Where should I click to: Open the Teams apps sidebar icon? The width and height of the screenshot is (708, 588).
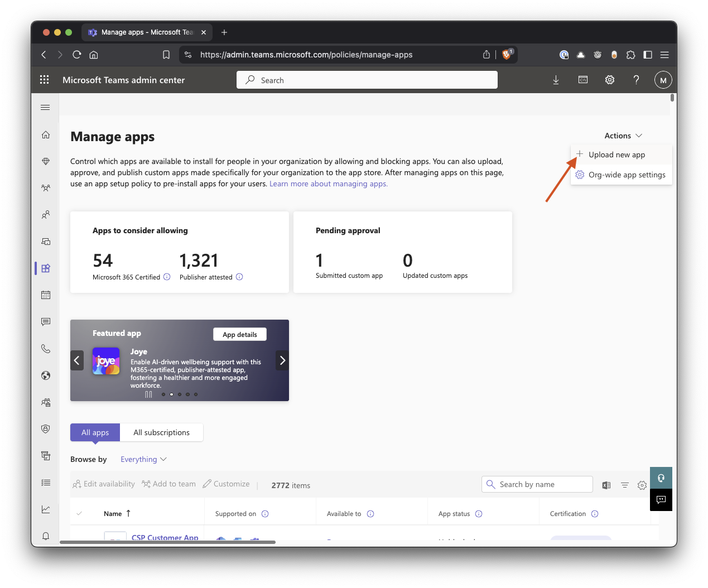pyautogui.click(x=46, y=268)
